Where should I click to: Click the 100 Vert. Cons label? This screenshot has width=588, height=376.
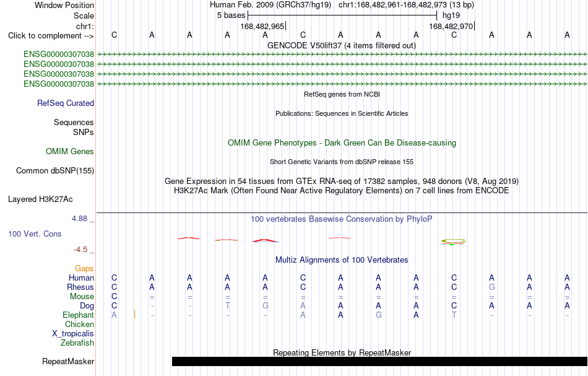click(x=35, y=234)
